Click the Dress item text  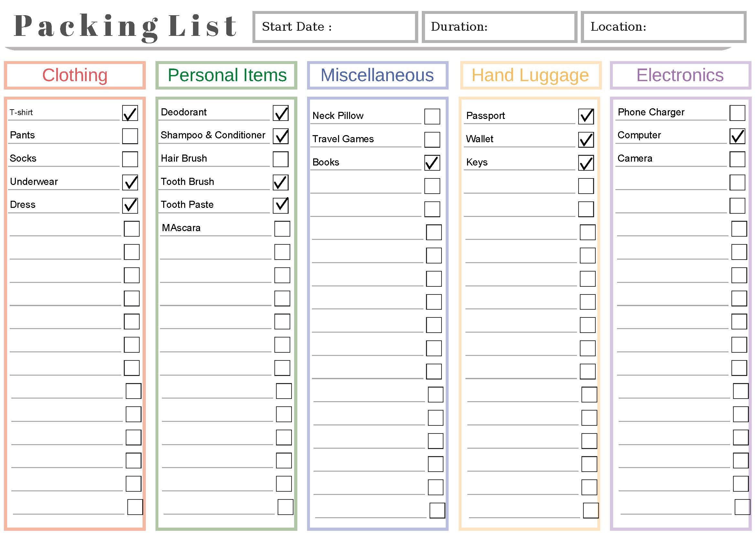pyautogui.click(x=23, y=205)
